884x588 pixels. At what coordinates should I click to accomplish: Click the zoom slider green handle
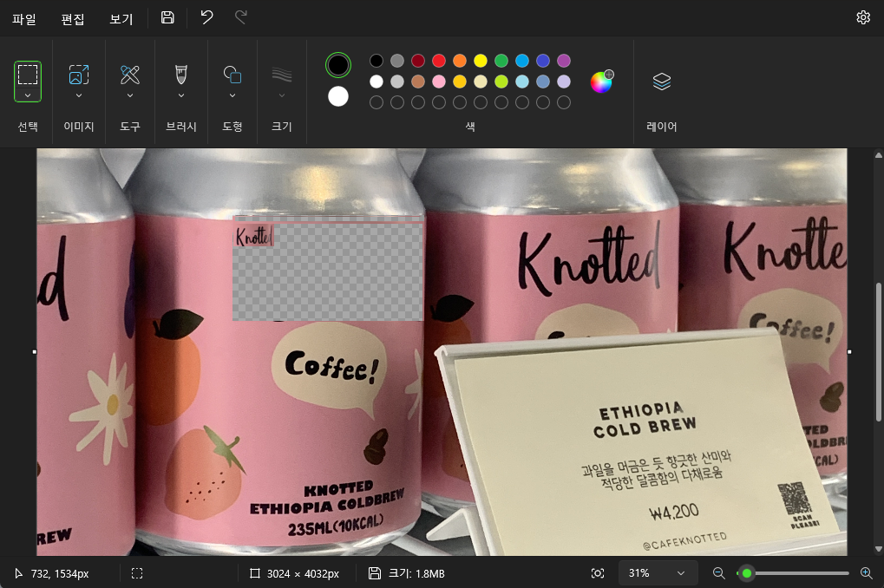[747, 573]
